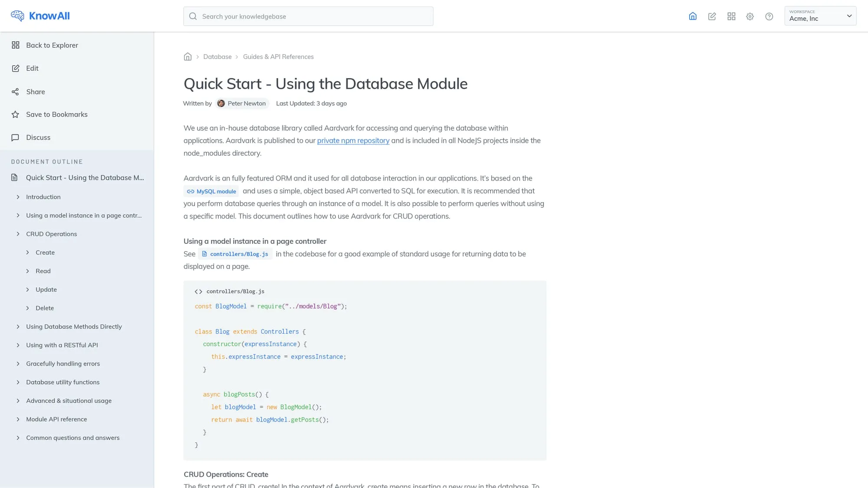Expand the Module API reference chevron
The height and width of the screenshot is (488, 868).
pos(18,419)
